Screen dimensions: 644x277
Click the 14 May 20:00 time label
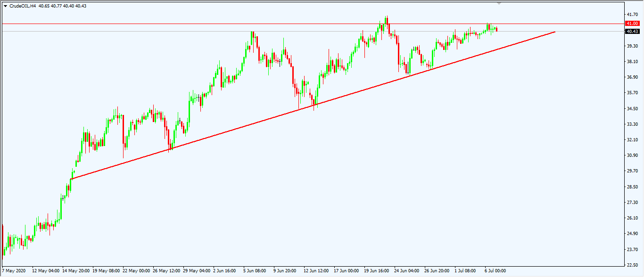click(76, 271)
